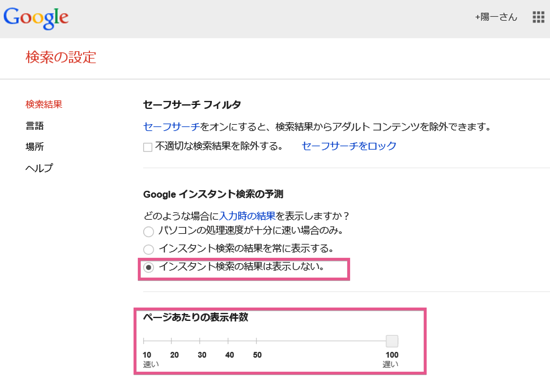Set results slider to the 10 tick
Viewport: 550px width, 380px height.
click(144, 341)
